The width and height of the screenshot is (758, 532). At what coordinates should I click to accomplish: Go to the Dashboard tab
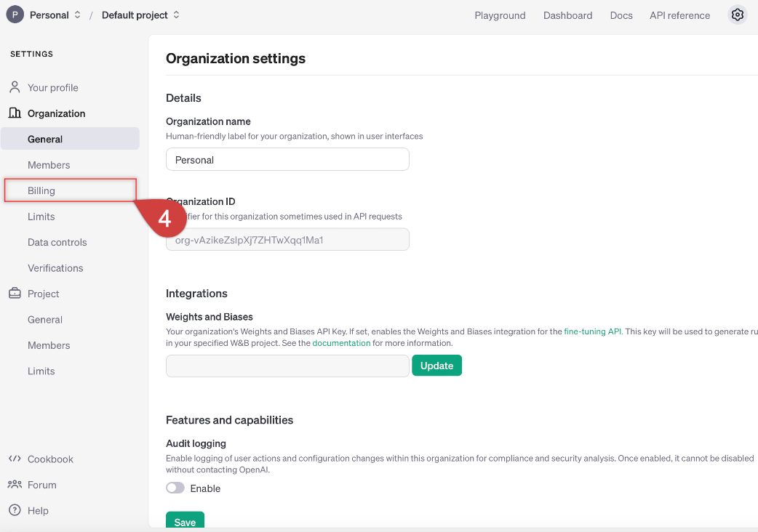point(567,15)
